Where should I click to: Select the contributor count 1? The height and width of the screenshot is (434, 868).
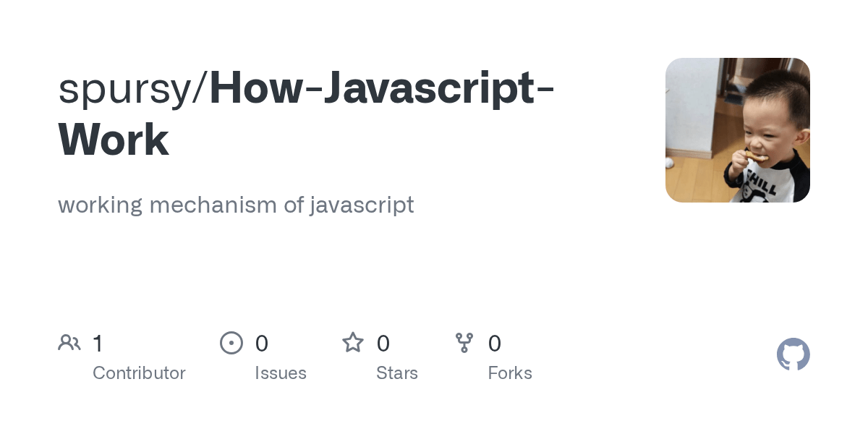[x=98, y=344]
